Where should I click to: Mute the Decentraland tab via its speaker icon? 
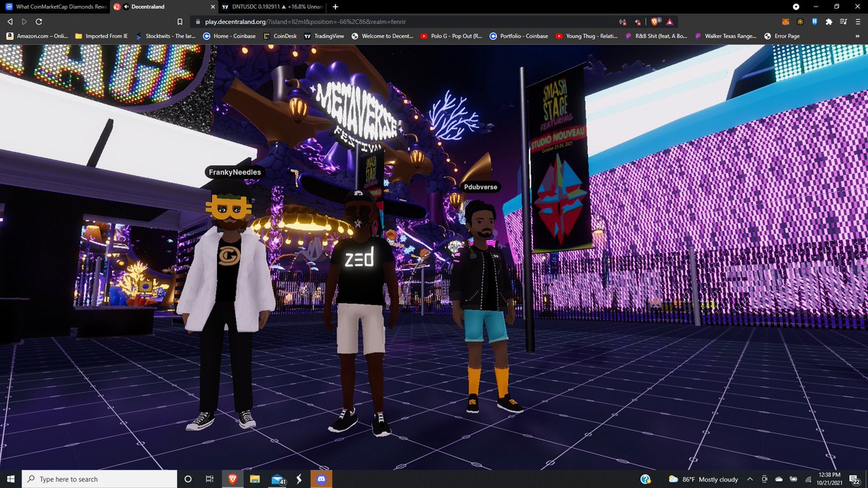127,7
